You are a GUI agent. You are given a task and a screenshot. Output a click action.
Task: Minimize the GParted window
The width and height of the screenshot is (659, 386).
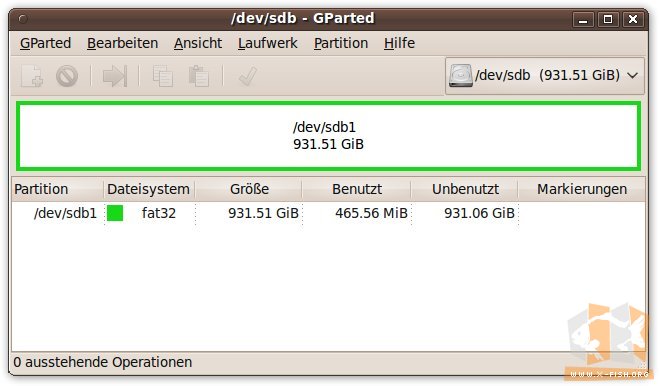(x=583, y=19)
